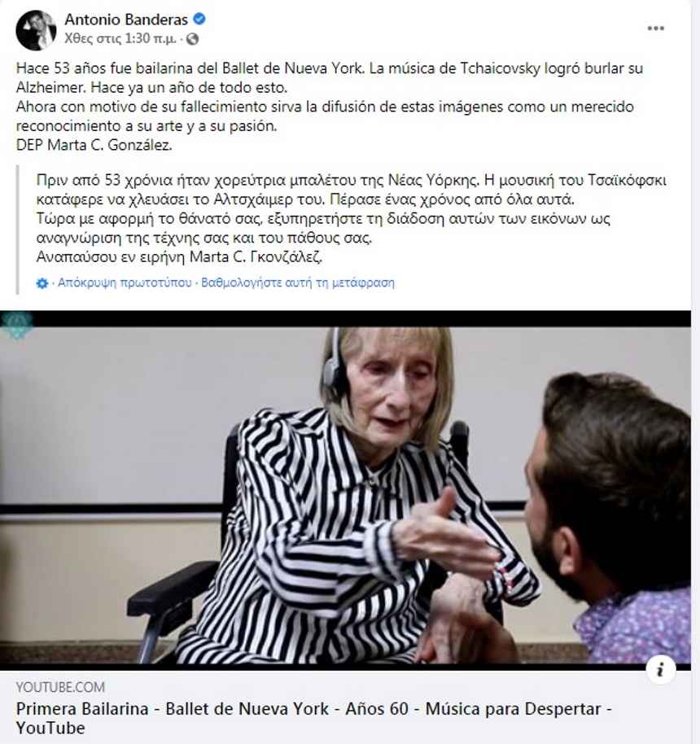Open the Antonio Banderas page name link
The image size is (700, 744).
coord(126,20)
